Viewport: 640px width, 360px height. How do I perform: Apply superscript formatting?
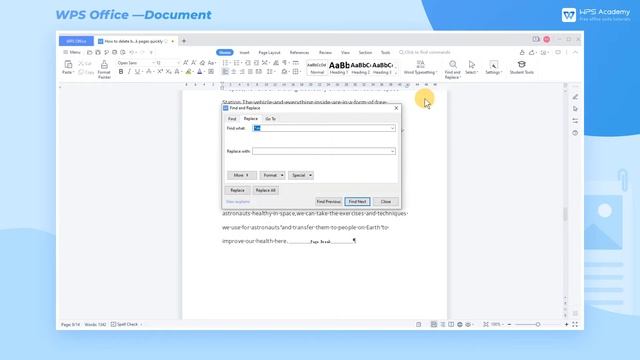pos(160,72)
